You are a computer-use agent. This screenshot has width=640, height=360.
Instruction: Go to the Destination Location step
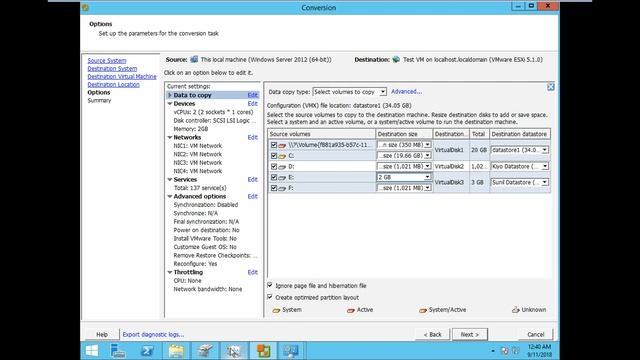(113, 84)
